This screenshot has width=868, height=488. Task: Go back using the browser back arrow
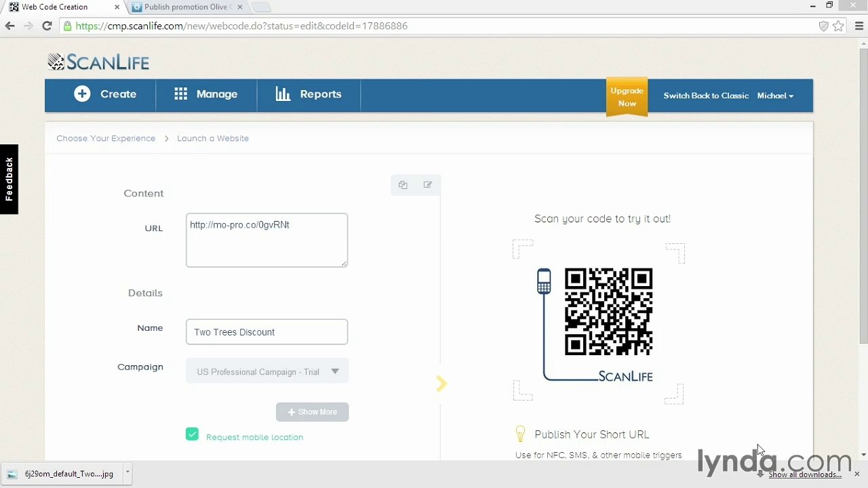click(9, 26)
